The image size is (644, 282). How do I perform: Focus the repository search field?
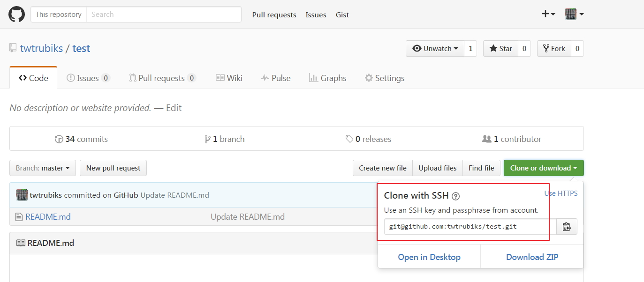(x=164, y=15)
